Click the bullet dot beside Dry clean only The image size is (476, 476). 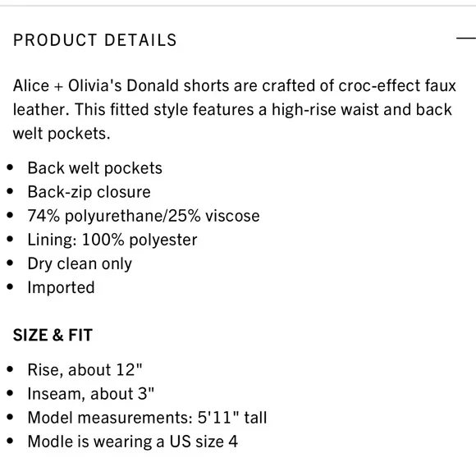10,263
